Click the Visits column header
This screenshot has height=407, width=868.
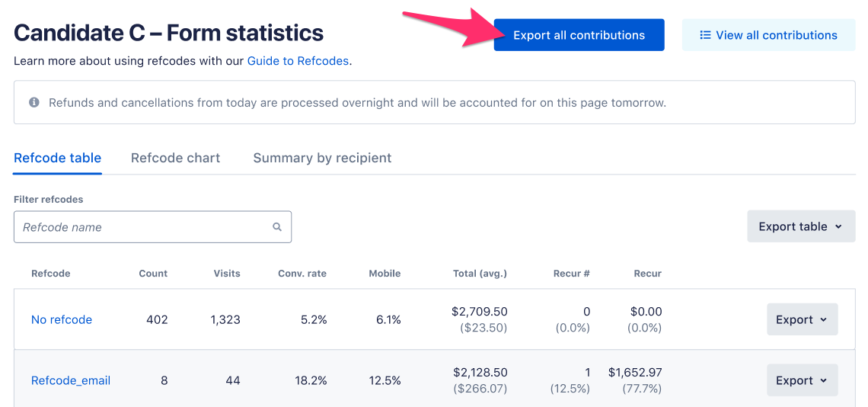(x=227, y=274)
